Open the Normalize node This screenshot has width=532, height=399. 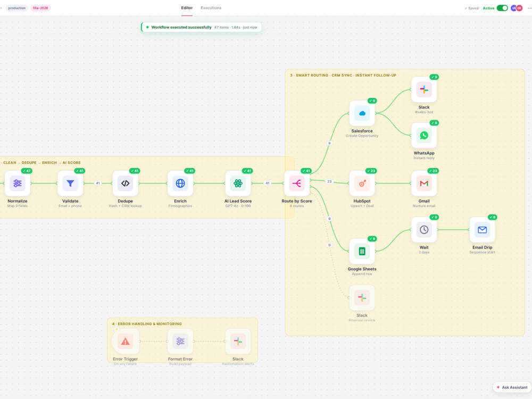tap(18, 183)
